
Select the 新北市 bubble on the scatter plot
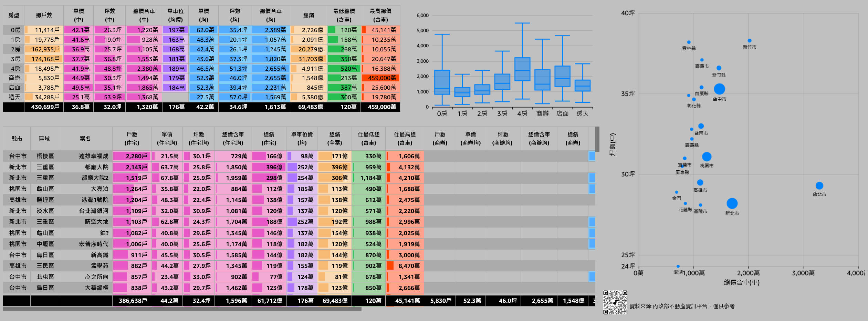pyautogui.click(x=732, y=203)
